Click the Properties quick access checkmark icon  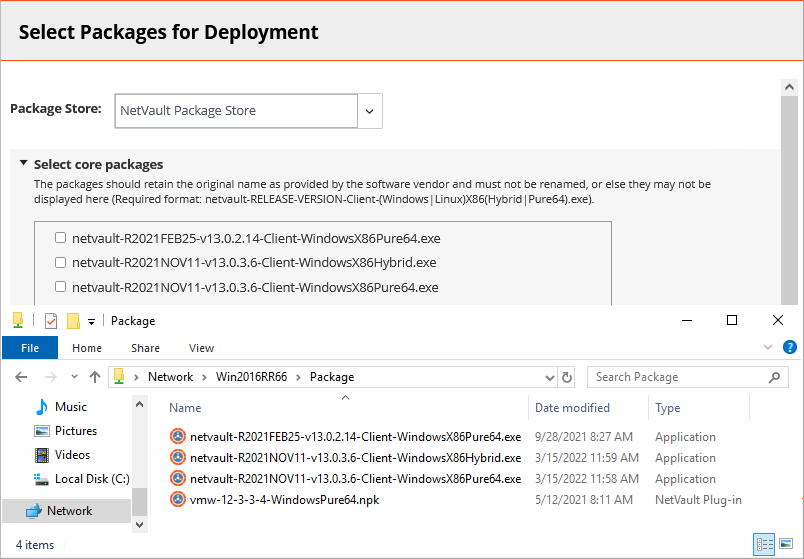(x=51, y=321)
